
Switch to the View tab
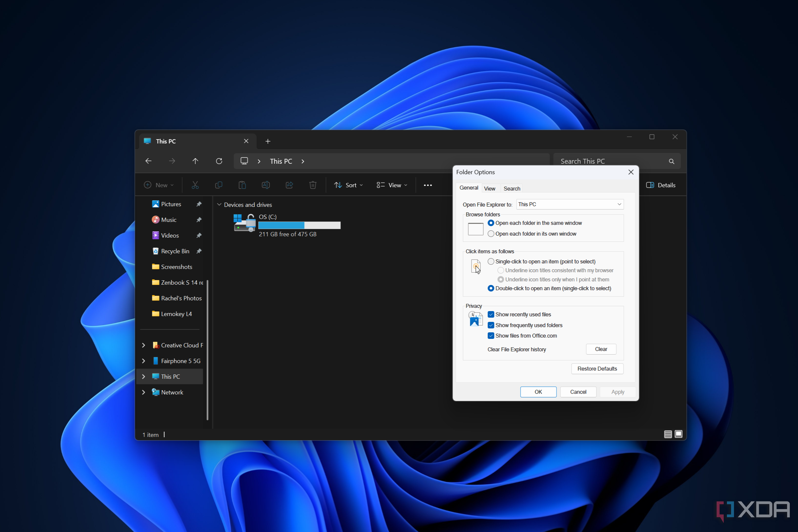pyautogui.click(x=489, y=188)
